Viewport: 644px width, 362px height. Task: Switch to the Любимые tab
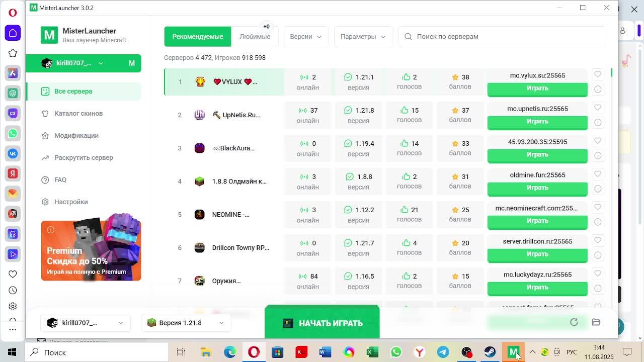255,37
